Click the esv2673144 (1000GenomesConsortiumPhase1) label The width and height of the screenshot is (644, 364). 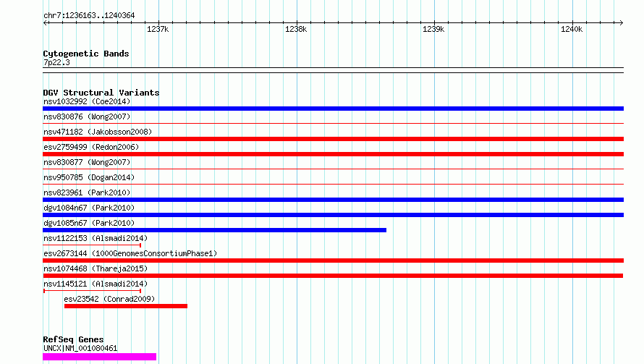click(130, 253)
